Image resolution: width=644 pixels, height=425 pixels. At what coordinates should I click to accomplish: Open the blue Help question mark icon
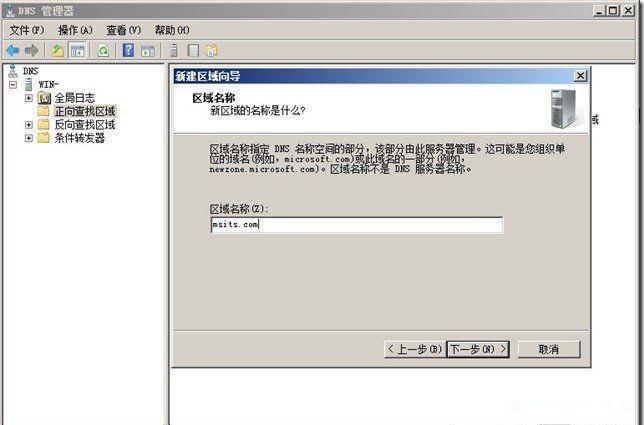tap(129, 51)
